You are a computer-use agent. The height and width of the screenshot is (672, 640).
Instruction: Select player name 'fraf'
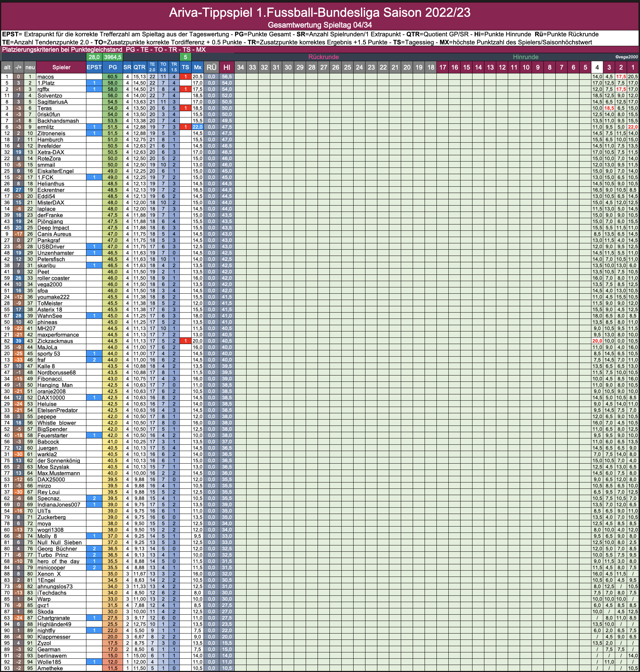(x=41, y=360)
